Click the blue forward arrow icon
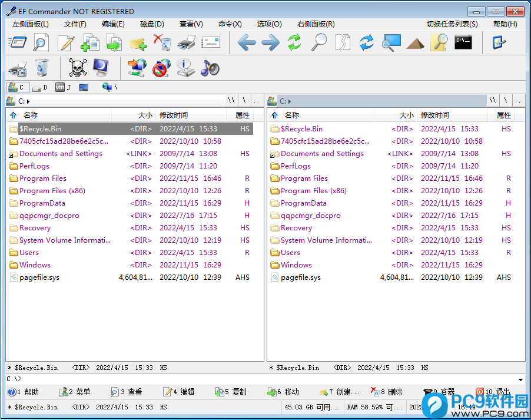The width and height of the screenshot is (531, 420). tap(271, 43)
